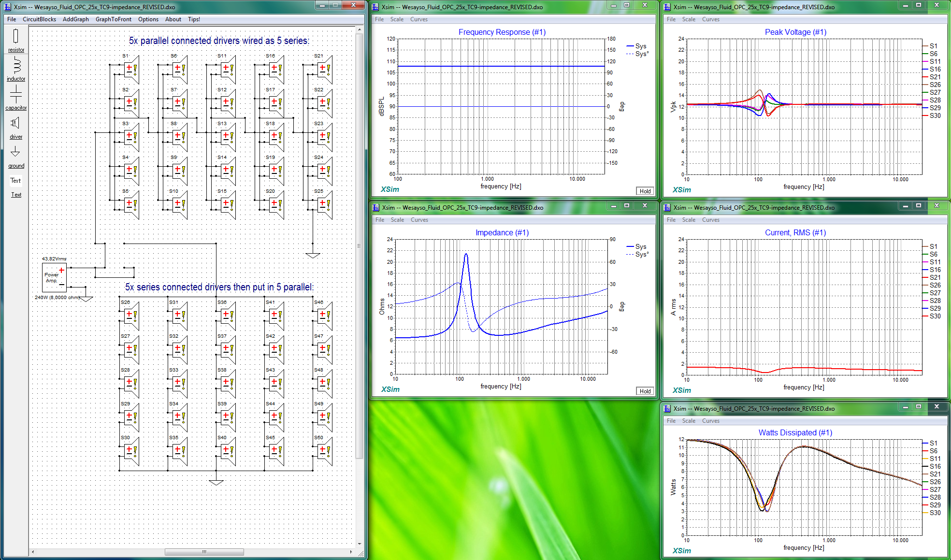Select the ground component tool
951x560 pixels.
[x=16, y=157]
